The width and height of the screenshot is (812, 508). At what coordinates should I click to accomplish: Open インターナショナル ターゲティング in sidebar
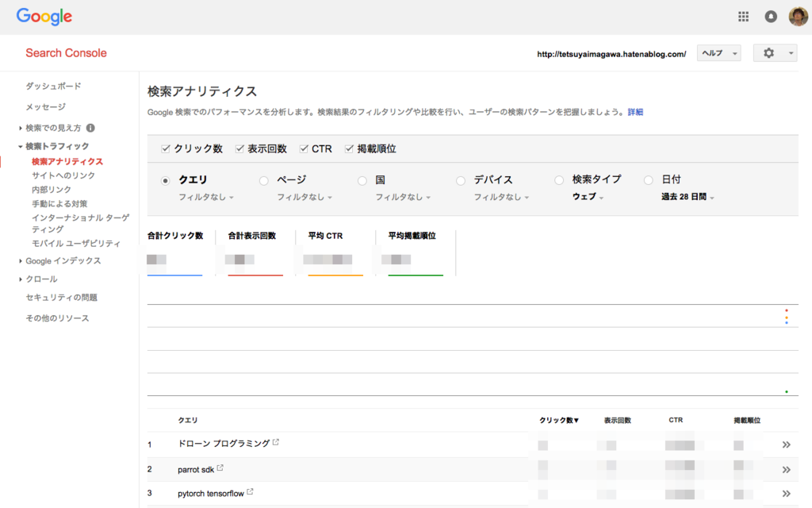(x=80, y=223)
